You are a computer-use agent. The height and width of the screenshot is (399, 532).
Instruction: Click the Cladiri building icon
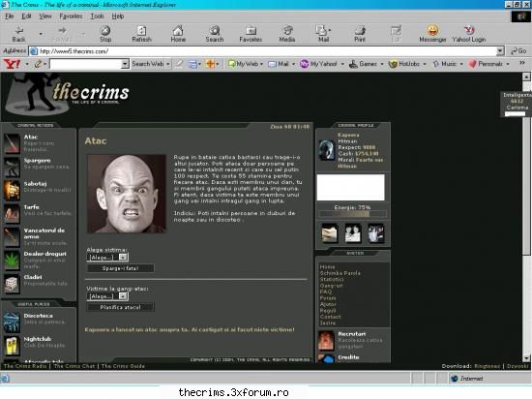(12, 284)
